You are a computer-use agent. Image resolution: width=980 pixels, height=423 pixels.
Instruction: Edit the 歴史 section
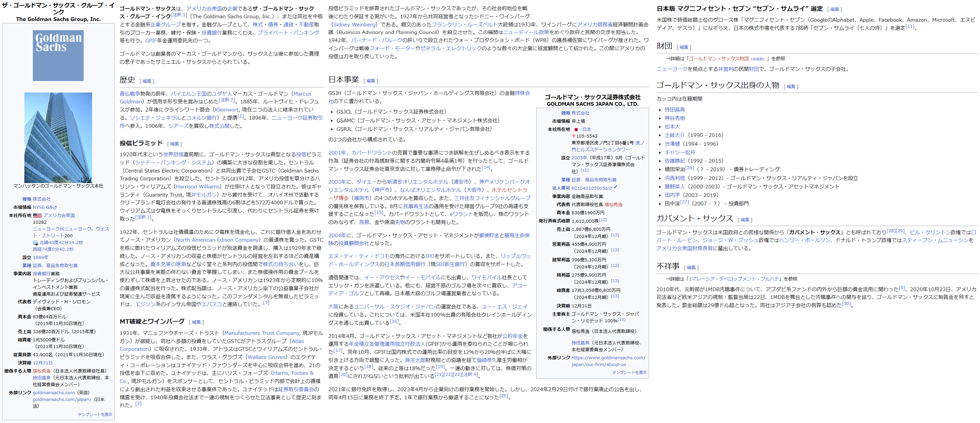(147, 81)
